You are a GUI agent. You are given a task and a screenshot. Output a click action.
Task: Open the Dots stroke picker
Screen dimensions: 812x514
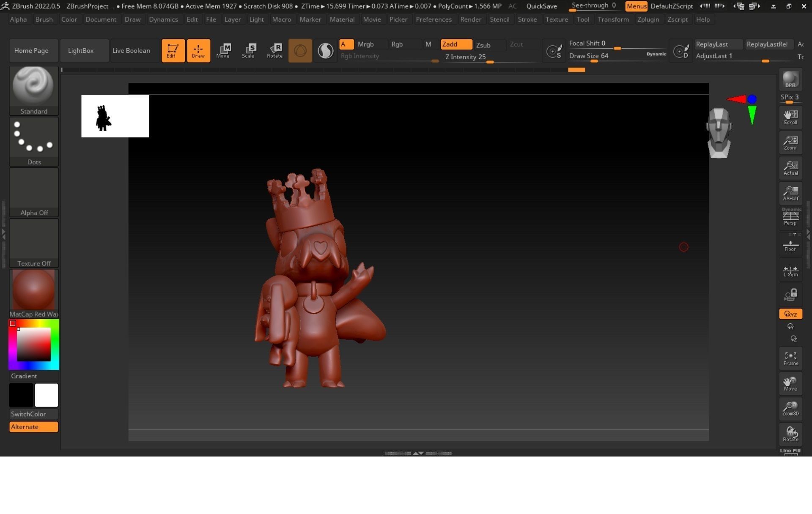(34, 141)
